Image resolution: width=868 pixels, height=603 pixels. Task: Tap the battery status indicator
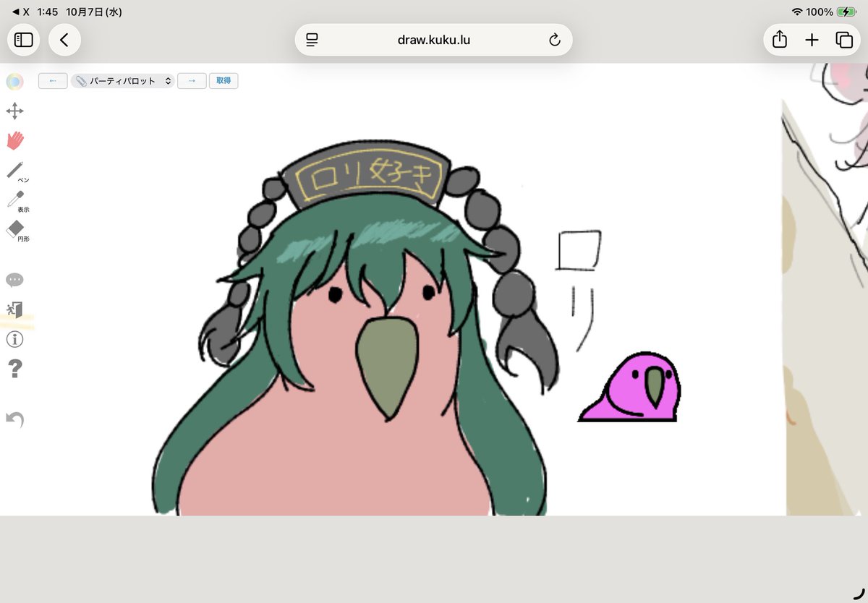coord(846,12)
